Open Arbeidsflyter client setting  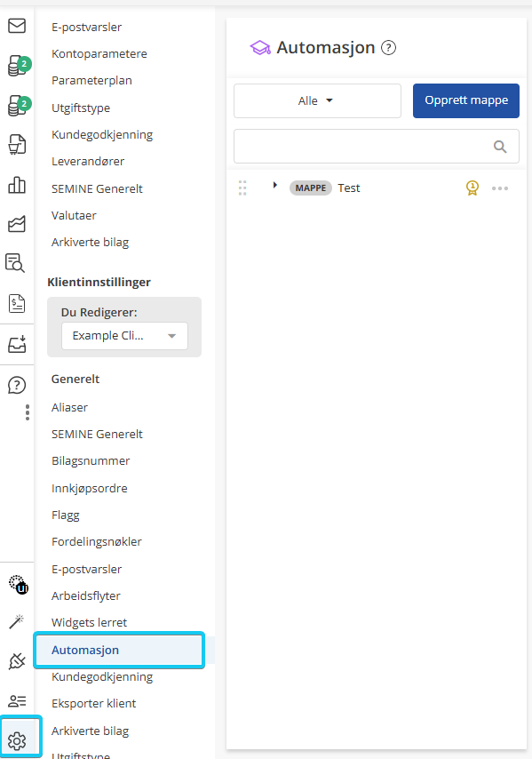(x=85, y=595)
